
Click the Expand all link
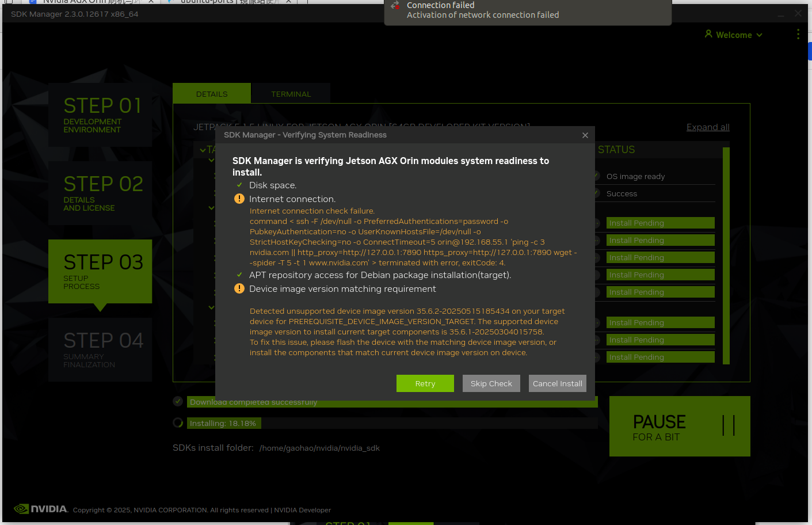coord(708,127)
